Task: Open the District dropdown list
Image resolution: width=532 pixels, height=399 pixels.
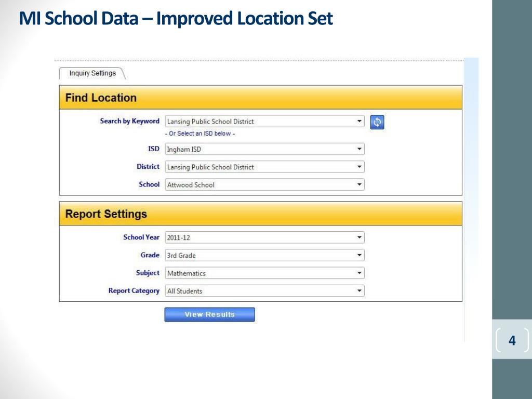Action: [x=264, y=167]
